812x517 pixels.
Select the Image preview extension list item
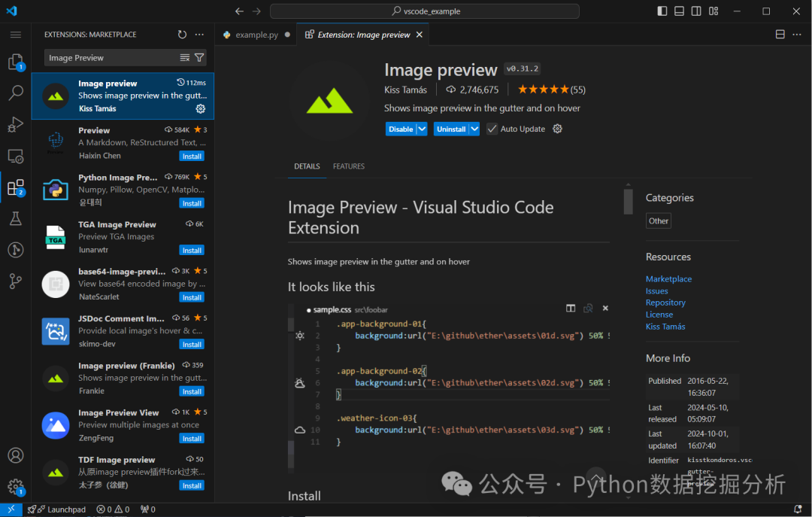pos(123,96)
